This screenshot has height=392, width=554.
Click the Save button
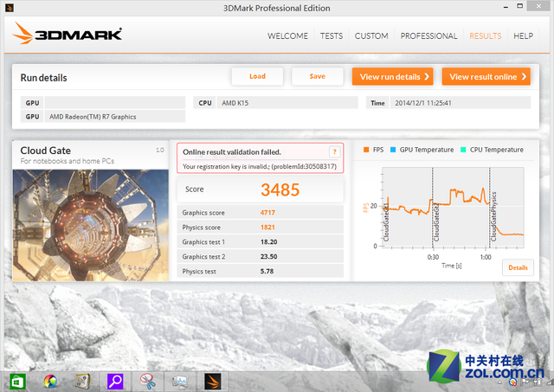[x=318, y=76]
